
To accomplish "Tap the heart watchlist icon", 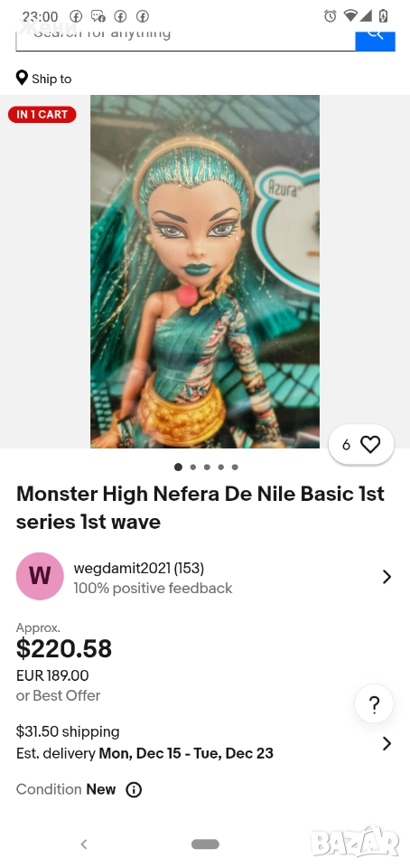I will (x=370, y=445).
